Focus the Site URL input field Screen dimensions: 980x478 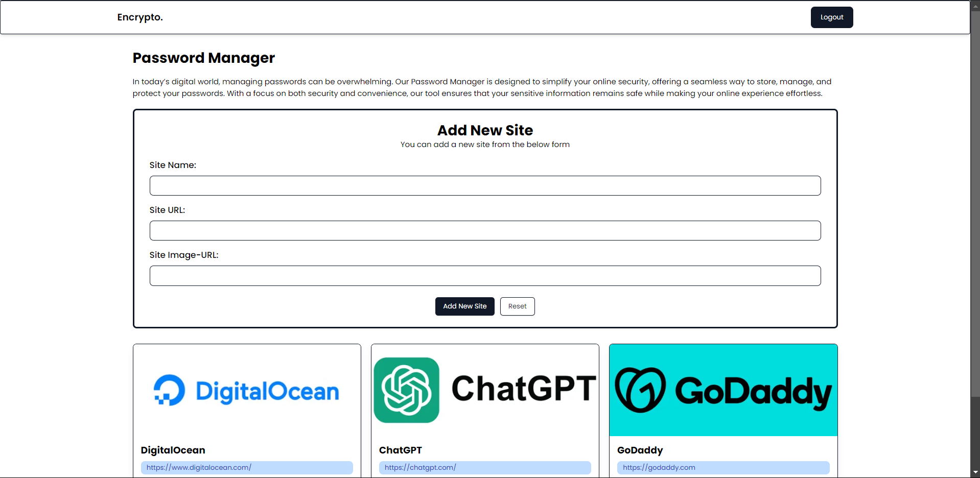click(x=485, y=231)
